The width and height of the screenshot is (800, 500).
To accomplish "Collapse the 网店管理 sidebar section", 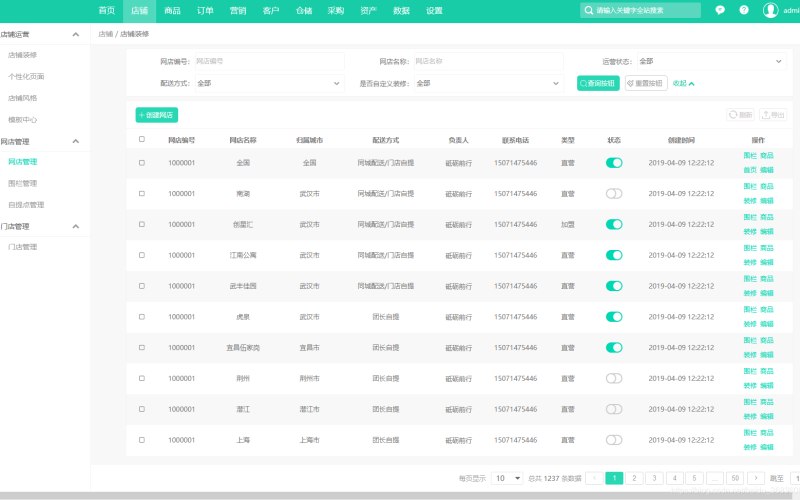I will (76, 141).
